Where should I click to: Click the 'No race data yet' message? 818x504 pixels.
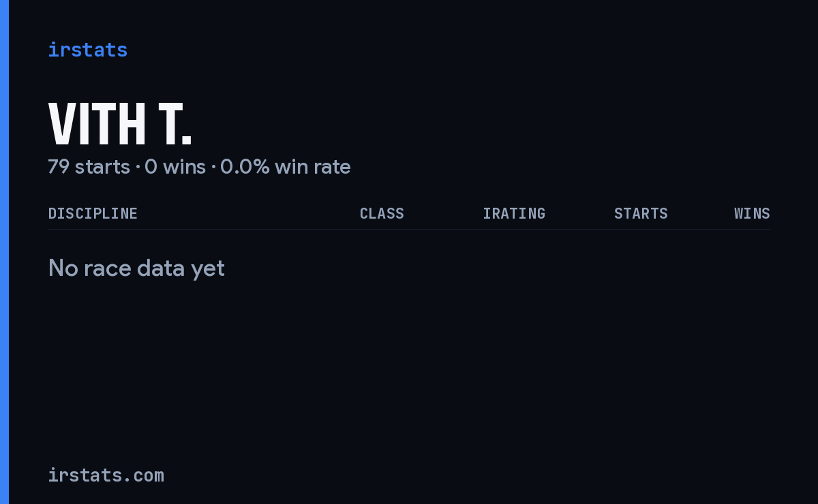click(136, 268)
